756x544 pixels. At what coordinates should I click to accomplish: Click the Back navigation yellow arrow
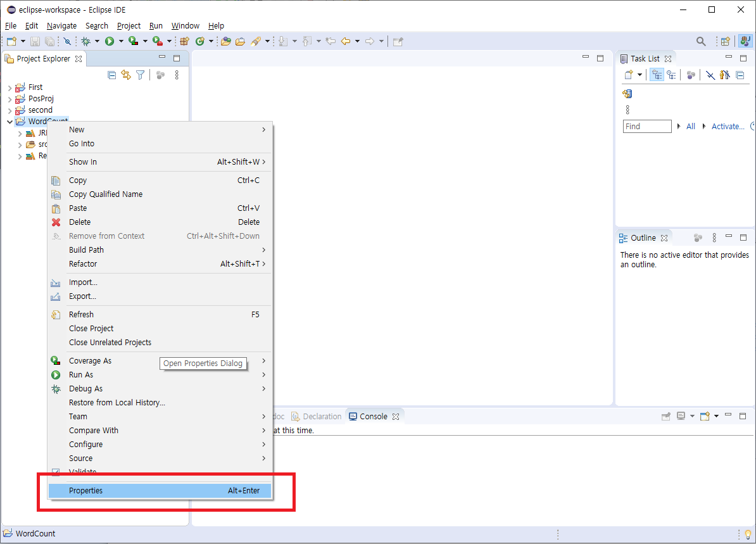(x=345, y=41)
